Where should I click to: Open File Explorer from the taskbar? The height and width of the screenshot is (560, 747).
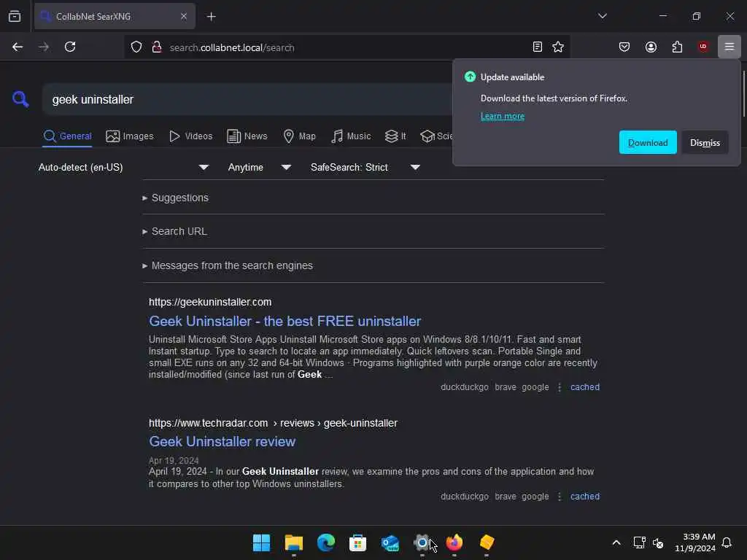coord(293,542)
